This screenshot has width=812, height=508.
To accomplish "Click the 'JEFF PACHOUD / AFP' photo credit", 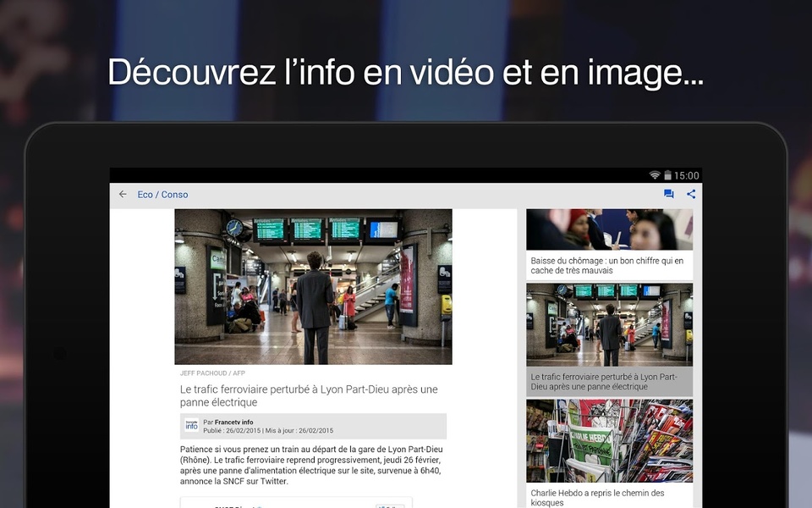I will point(212,373).
